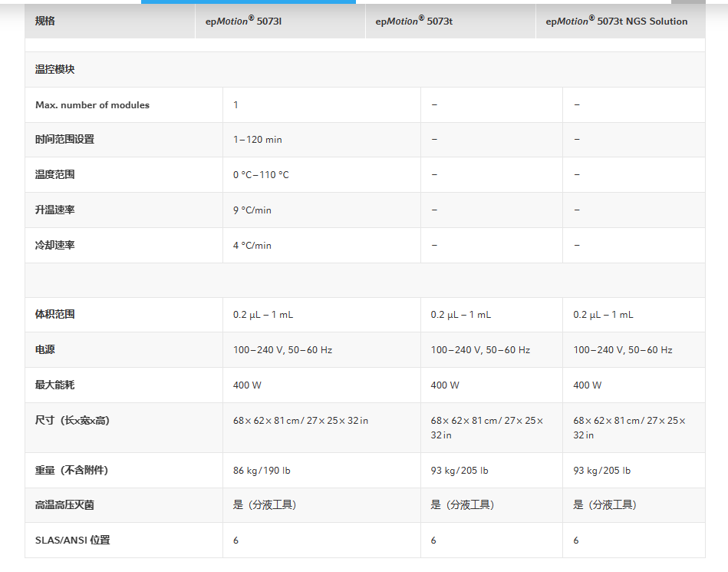Click the 1–120 min value
This screenshot has width=728, height=572.
tap(257, 140)
